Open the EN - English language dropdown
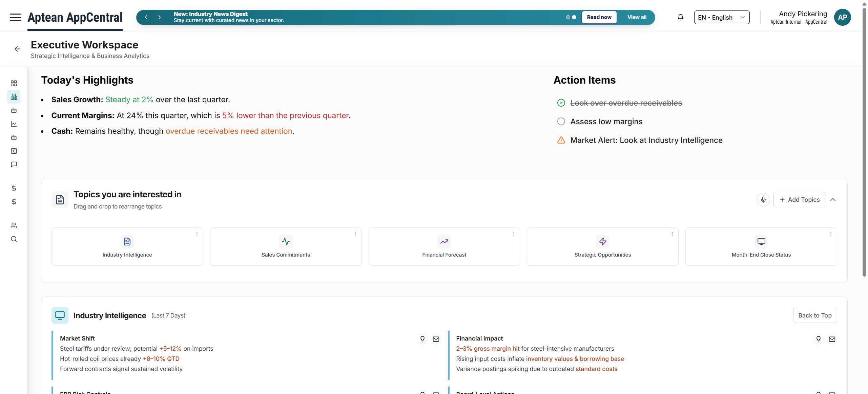The height and width of the screenshot is (394, 868). coord(722,17)
